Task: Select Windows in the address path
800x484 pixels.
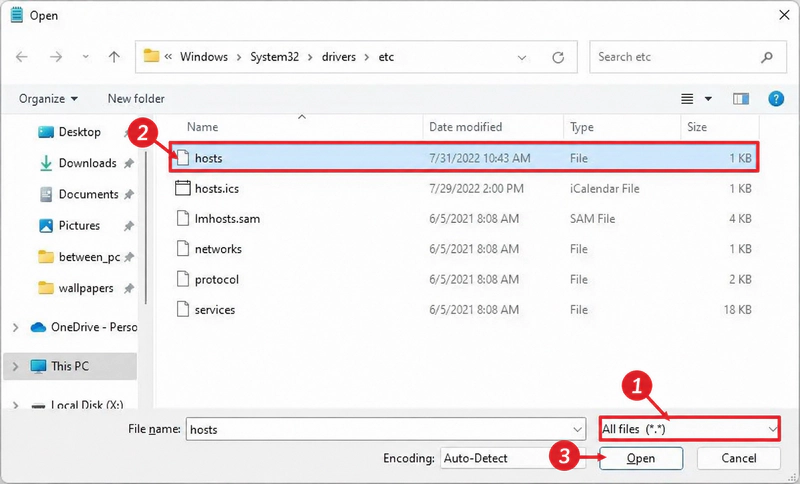Action: [x=204, y=57]
